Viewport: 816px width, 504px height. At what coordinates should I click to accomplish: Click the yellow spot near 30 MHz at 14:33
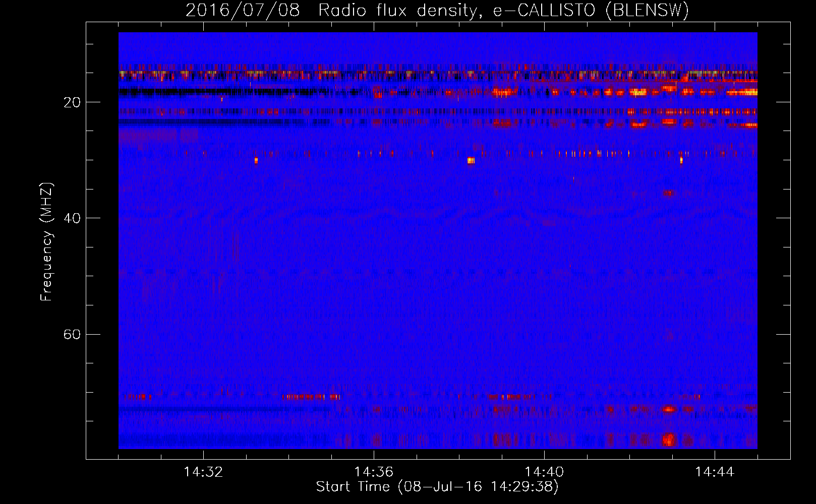click(256, 160)
